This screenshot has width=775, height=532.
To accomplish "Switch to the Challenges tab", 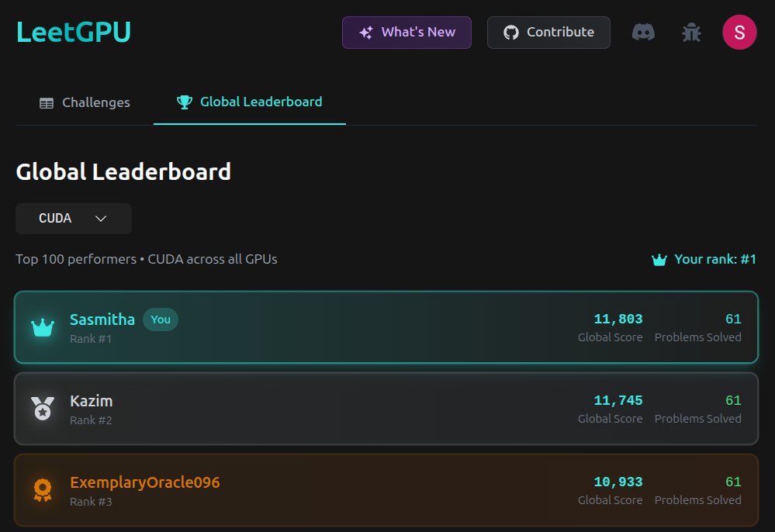I will (x=85, y=102).
